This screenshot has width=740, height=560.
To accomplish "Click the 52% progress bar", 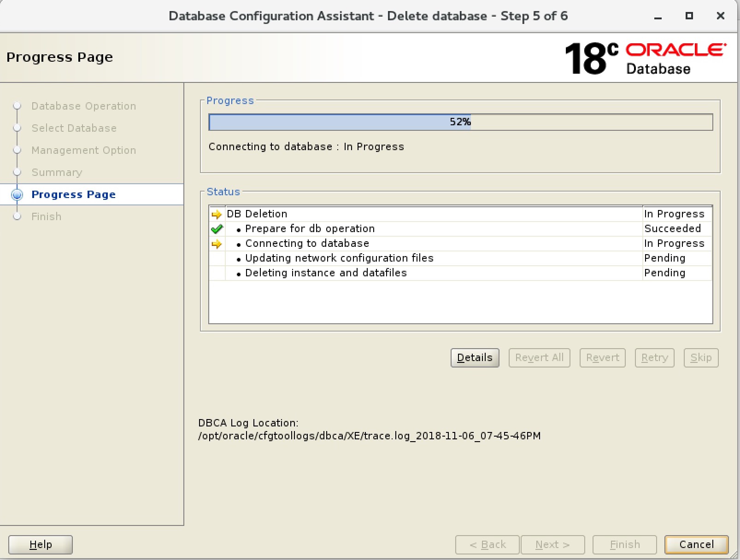I will [x=460, y=122].
